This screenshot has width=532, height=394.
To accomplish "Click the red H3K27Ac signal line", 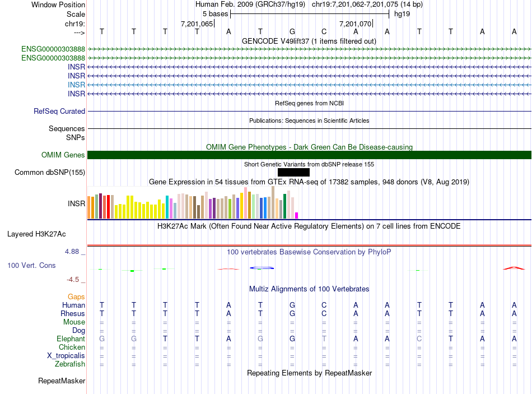I will 309,245.
